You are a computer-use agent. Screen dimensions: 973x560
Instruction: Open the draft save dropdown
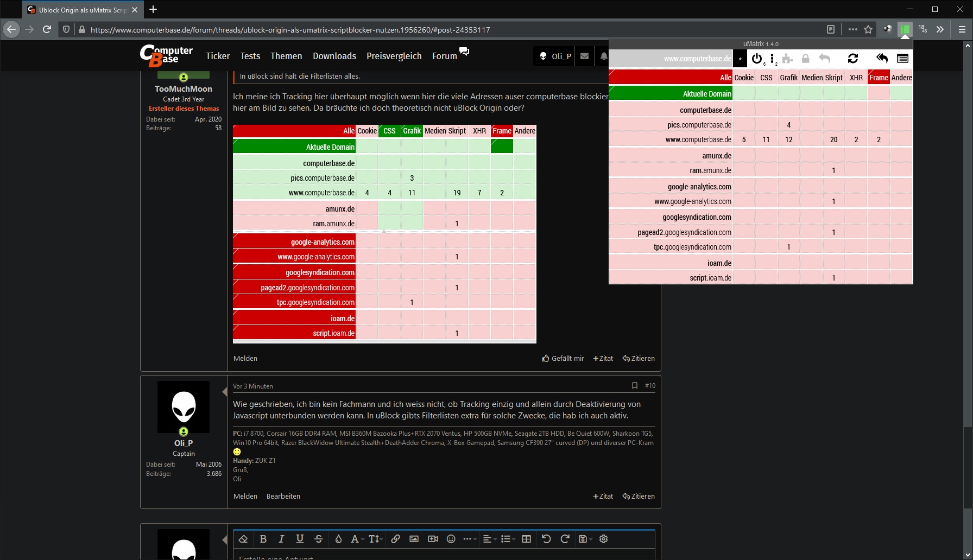click(x=584, y=539)
